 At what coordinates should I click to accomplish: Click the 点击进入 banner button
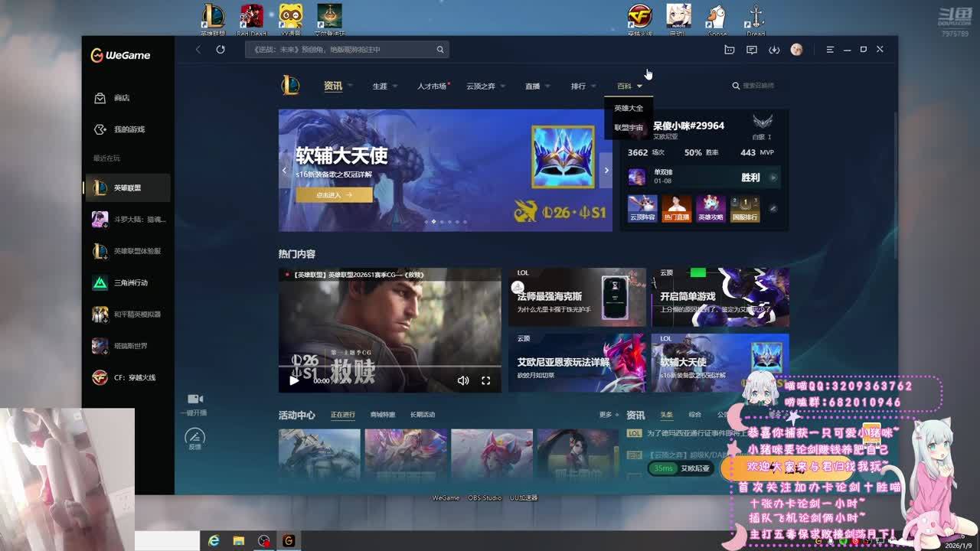pos(334,195)
